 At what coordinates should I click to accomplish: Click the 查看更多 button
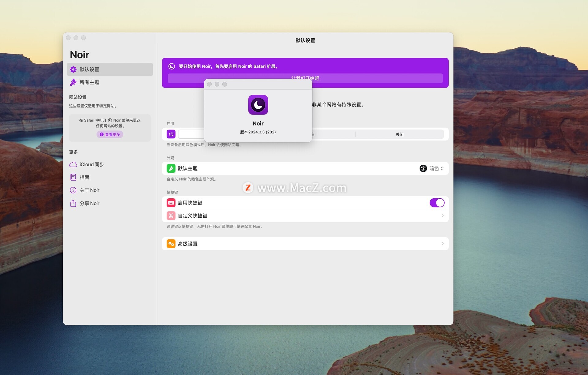(110, 134)
